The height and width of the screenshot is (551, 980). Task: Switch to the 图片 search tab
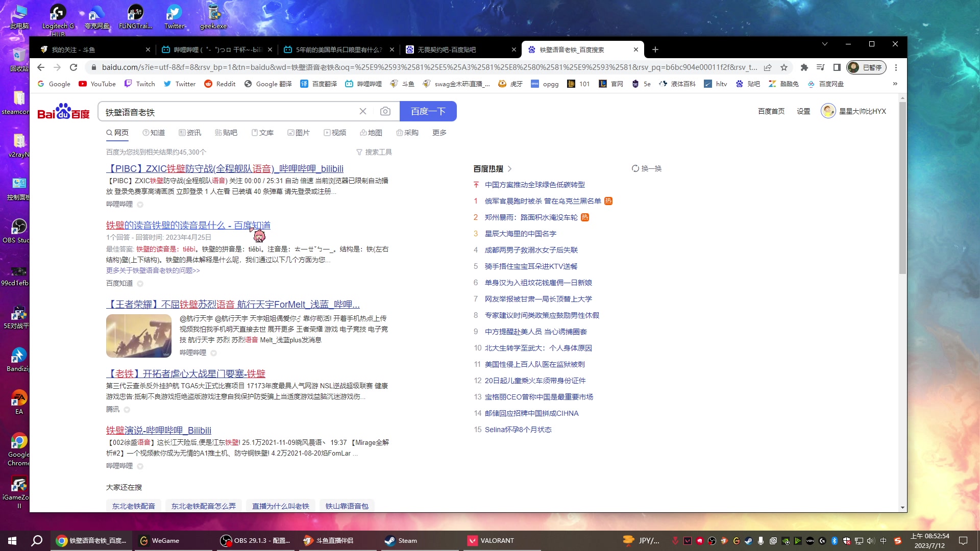click(x=299, y=133)
